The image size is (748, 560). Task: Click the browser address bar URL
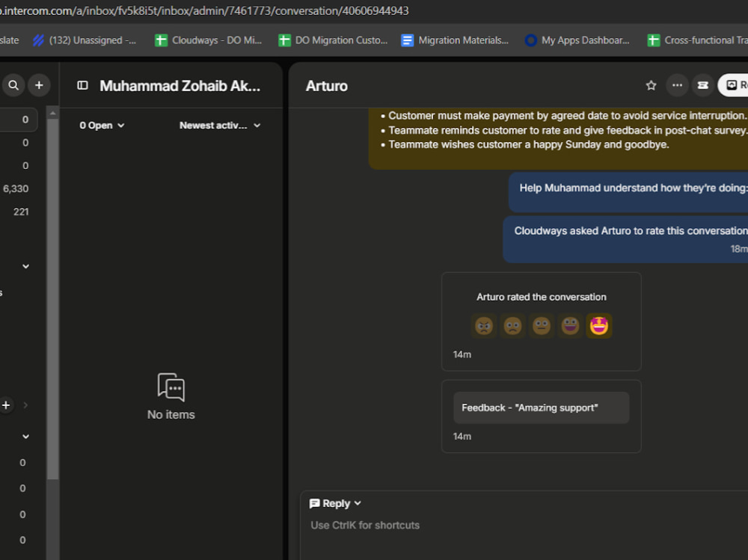tap(204, 10)
